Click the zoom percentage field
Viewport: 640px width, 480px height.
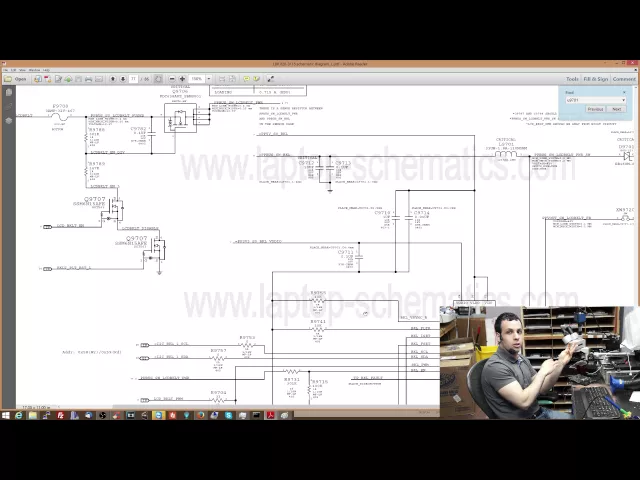197,79
